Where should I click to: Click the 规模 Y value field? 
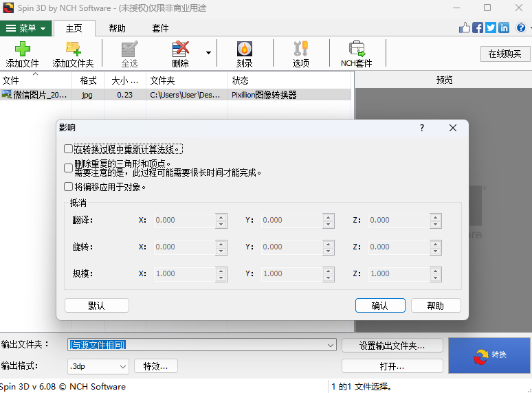coord(292,273)
